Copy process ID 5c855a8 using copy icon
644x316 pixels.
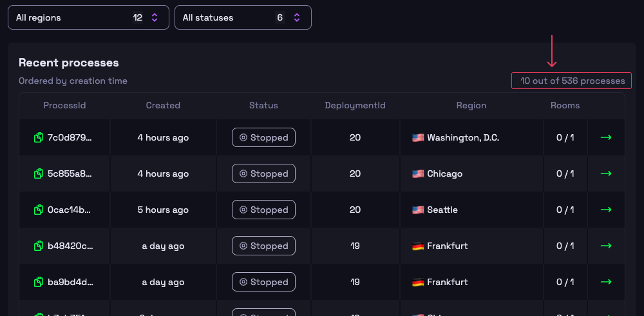[x=39, y=173]
